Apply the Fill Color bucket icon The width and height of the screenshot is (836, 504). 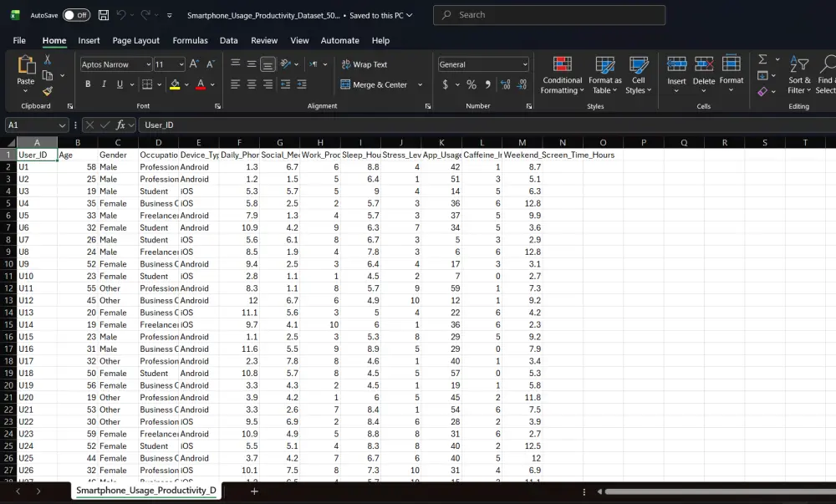[x=175, y=84]
